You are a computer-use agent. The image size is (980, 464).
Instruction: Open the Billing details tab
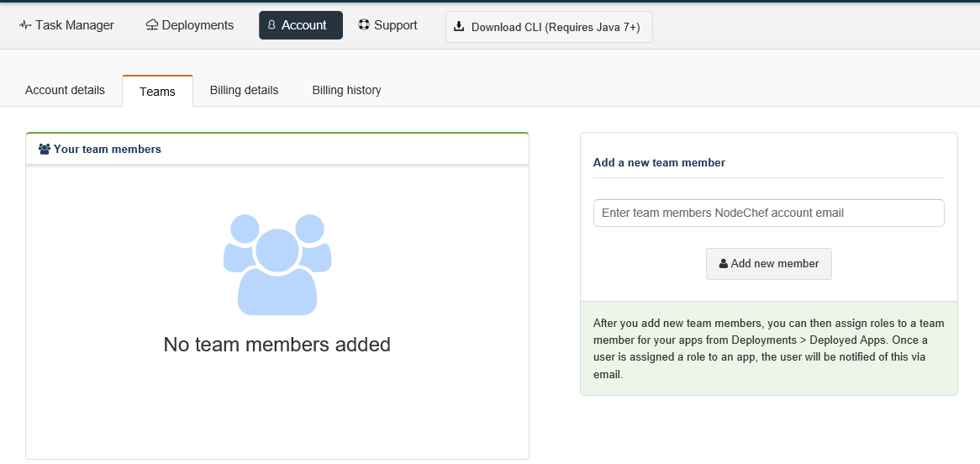244,90
